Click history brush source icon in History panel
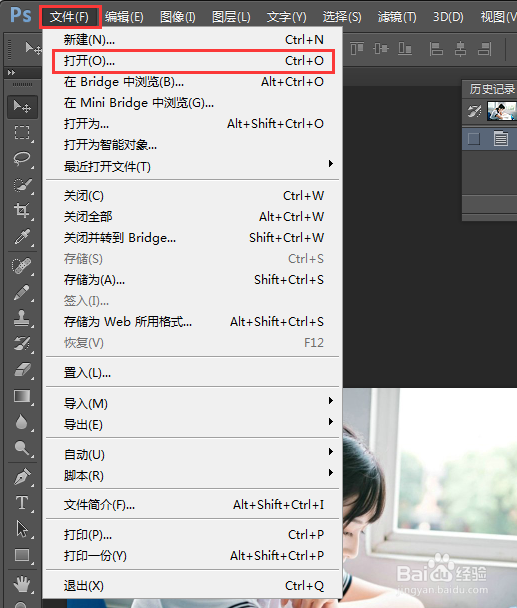The image size is (517, 608). click(474, 112)
